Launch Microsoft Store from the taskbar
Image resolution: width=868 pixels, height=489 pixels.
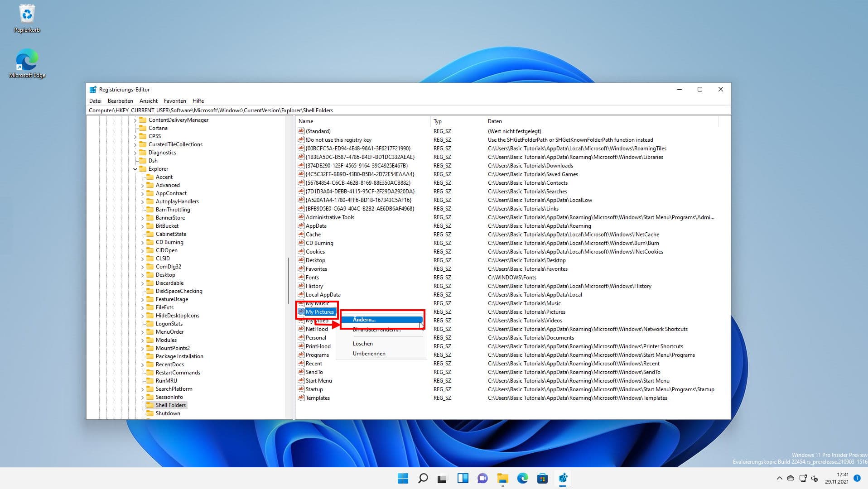click(x=543, y=478)
